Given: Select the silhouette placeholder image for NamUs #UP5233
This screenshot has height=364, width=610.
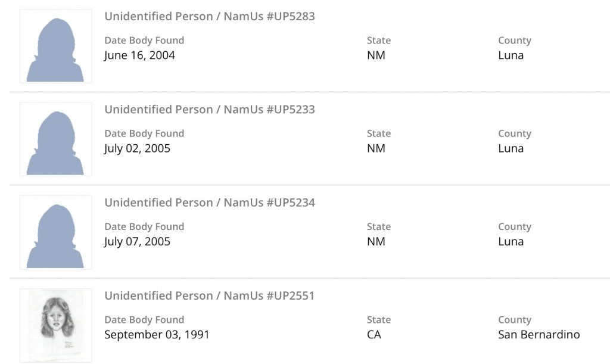Looking at the screenshot, I should 55,139.
